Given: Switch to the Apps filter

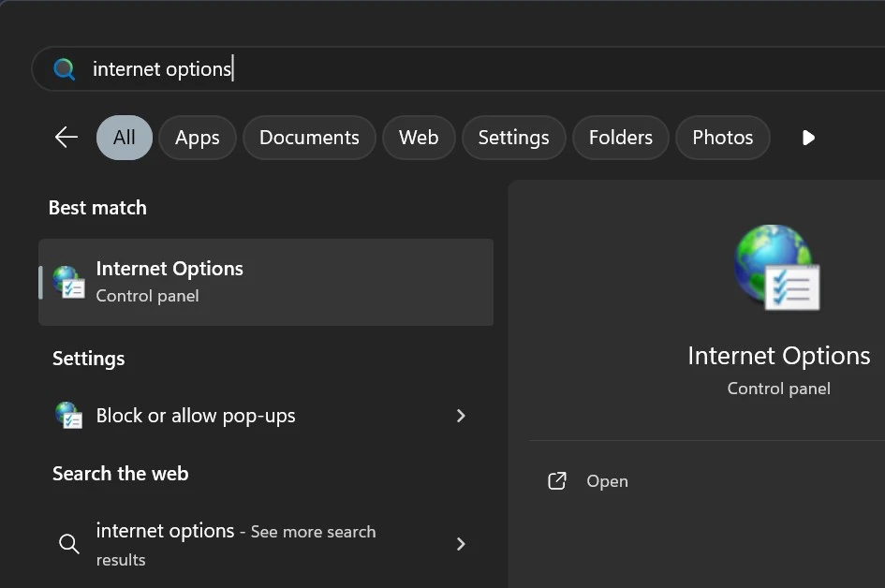Looking at the screenshot, I should pyautogui.click(x=197, y=137).
